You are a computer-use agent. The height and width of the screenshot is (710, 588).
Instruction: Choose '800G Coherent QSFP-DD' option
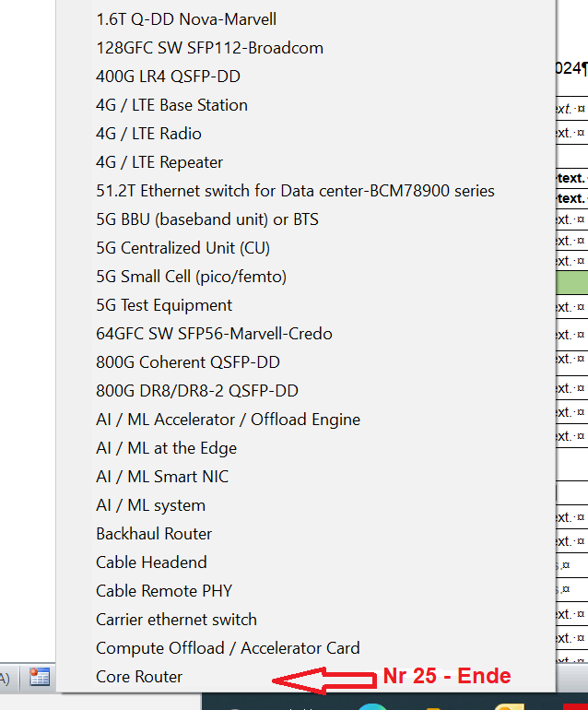click(188, 361)
